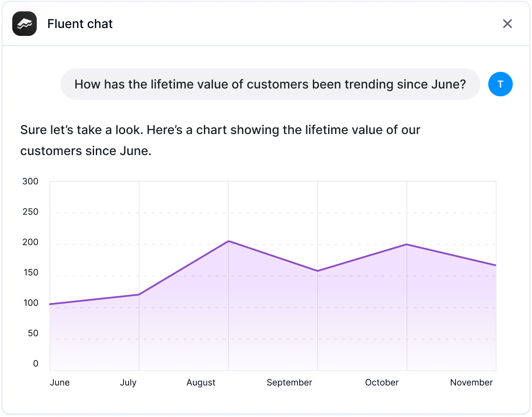Click the 300 value on the y-axis

click(30, 181)
